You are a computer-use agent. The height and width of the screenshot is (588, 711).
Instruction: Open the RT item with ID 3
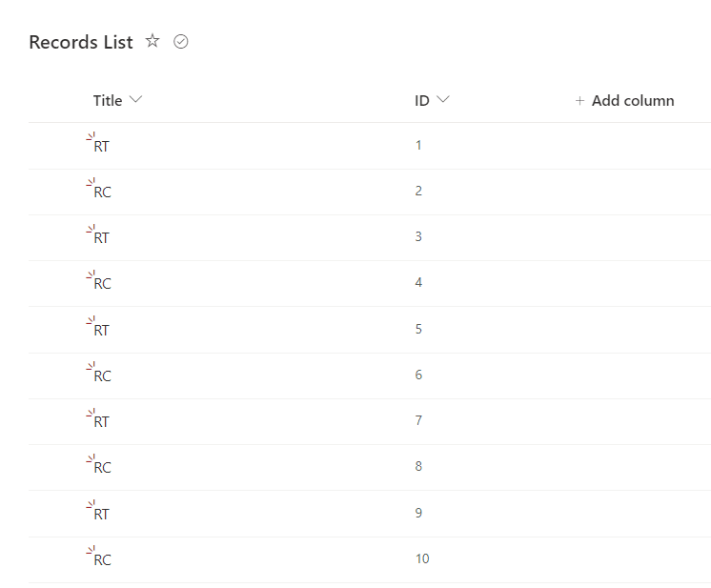[x=102, y=237]
